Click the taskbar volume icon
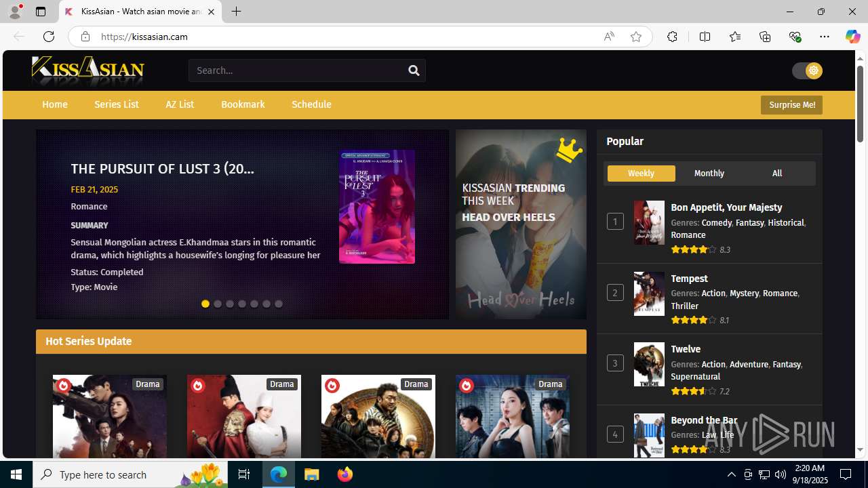 780,474
